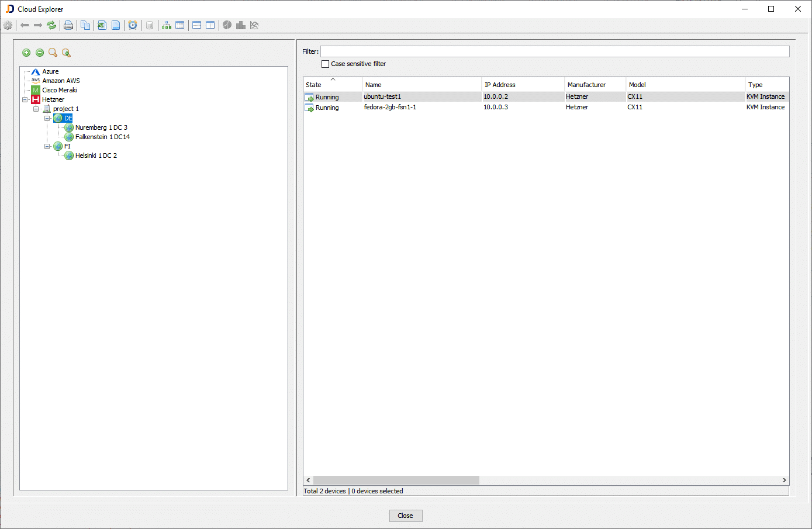Select Amazon AWS in the cloud tree

[x=61, y=81]
